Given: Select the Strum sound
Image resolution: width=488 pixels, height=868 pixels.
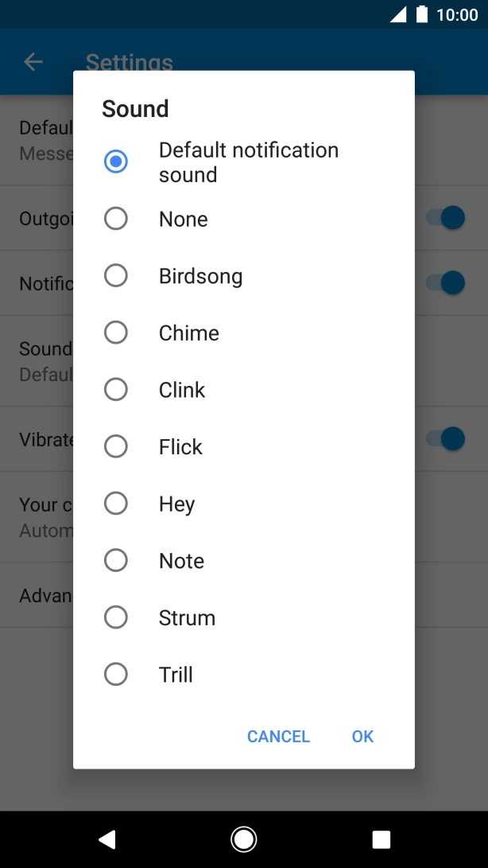Looking at the screenshot, I should point(116,617).
